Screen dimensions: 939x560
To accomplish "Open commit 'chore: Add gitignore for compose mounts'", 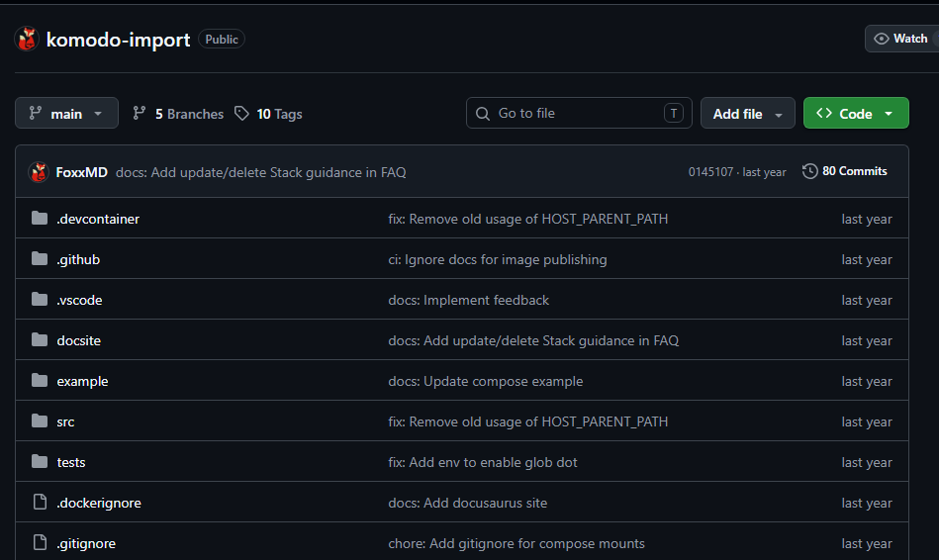I will point(516,544).
